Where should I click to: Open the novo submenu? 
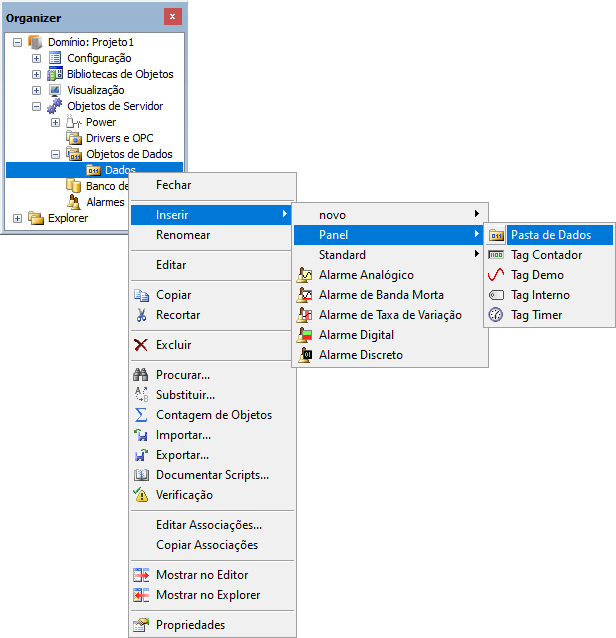coord(389,215)
